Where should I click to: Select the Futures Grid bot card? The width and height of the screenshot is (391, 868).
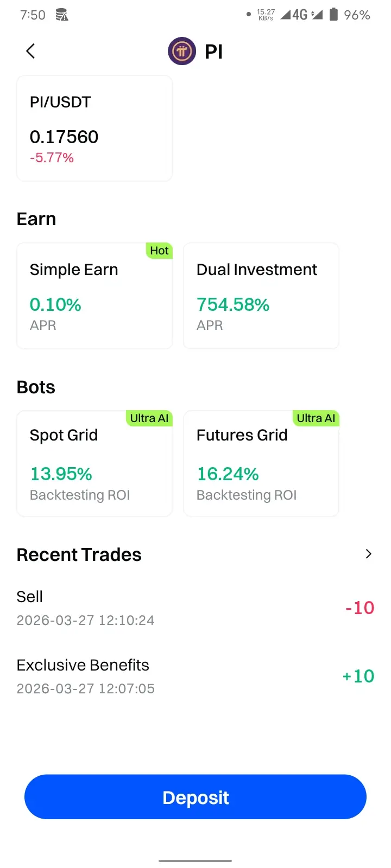coord(261,463)
